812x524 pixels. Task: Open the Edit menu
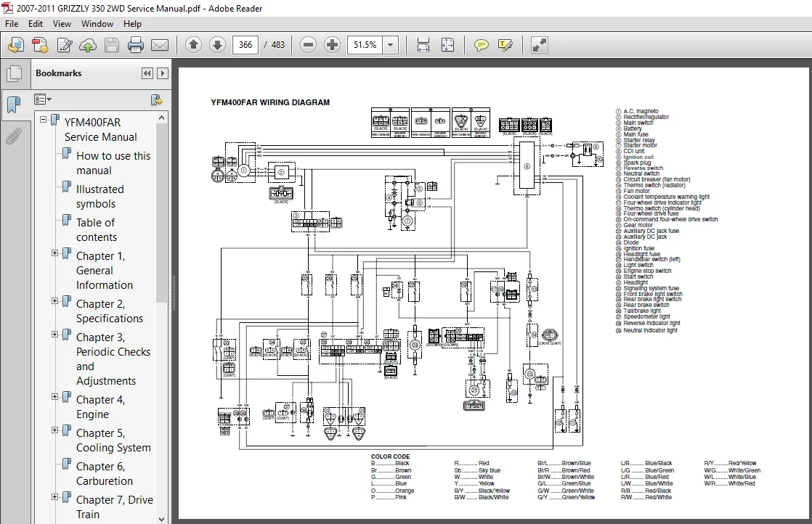[35, 24]
